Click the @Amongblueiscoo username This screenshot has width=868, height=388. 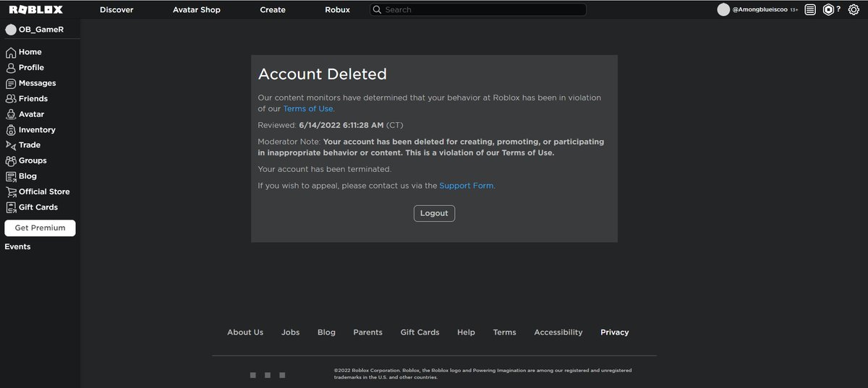(761, 10)
